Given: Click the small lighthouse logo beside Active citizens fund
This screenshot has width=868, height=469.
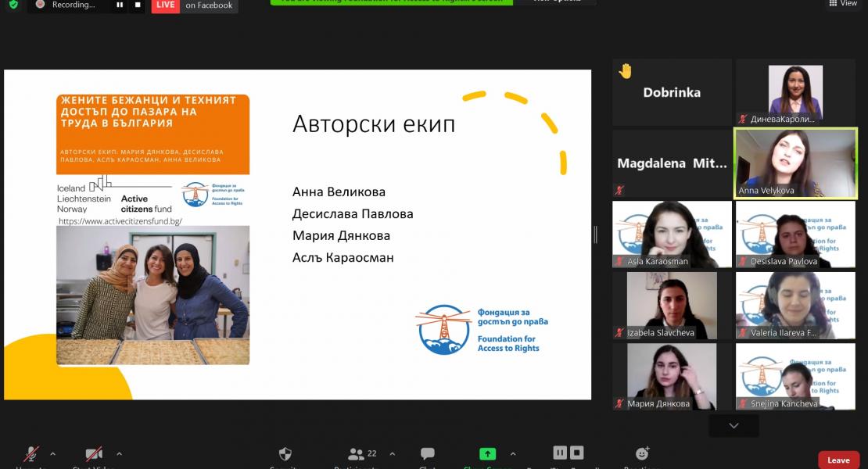Looking at the screenshot, I should (x=213, y=194).
